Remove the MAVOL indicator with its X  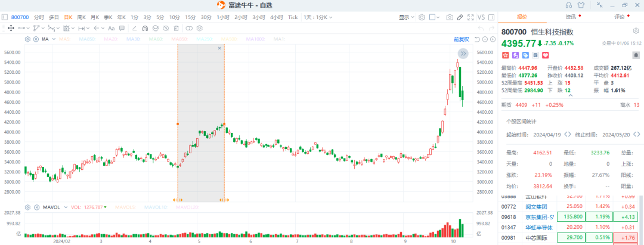[x=36, y=207]
